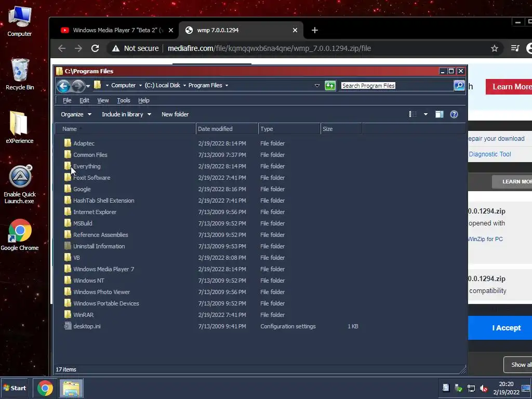Image resolution: width=532 pixels, height=399 pixels.
Task: Expand the address bar history dropdown
Action: click(x=317, y=86)
